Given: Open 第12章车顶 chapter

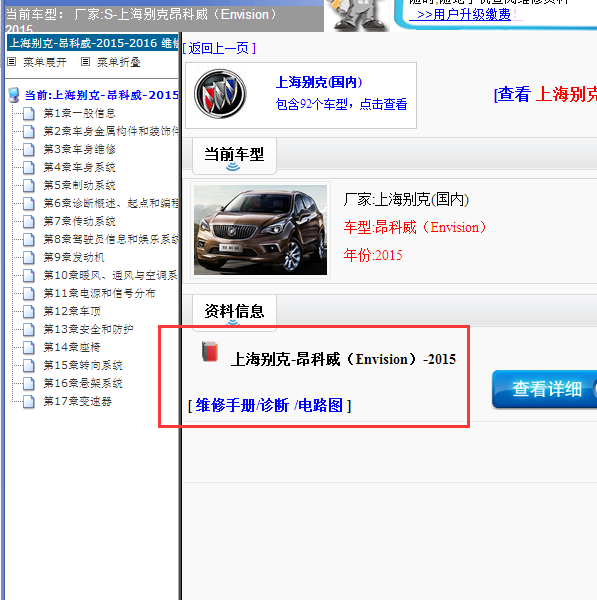Looking at the screenshot, I should [72, 311].
